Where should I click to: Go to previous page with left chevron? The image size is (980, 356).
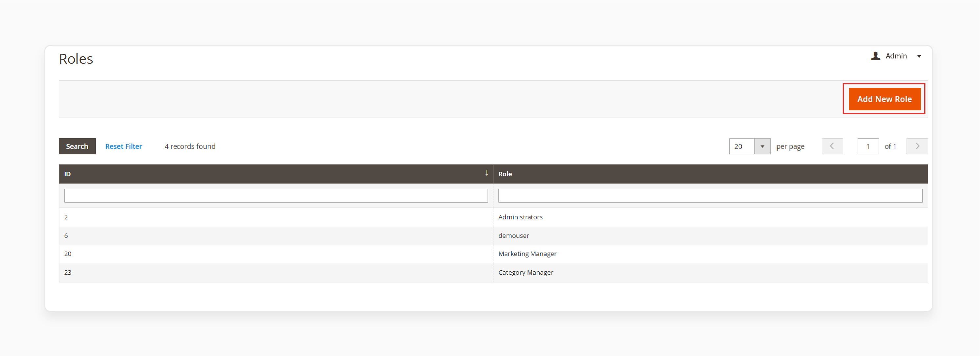click(832, 146)
